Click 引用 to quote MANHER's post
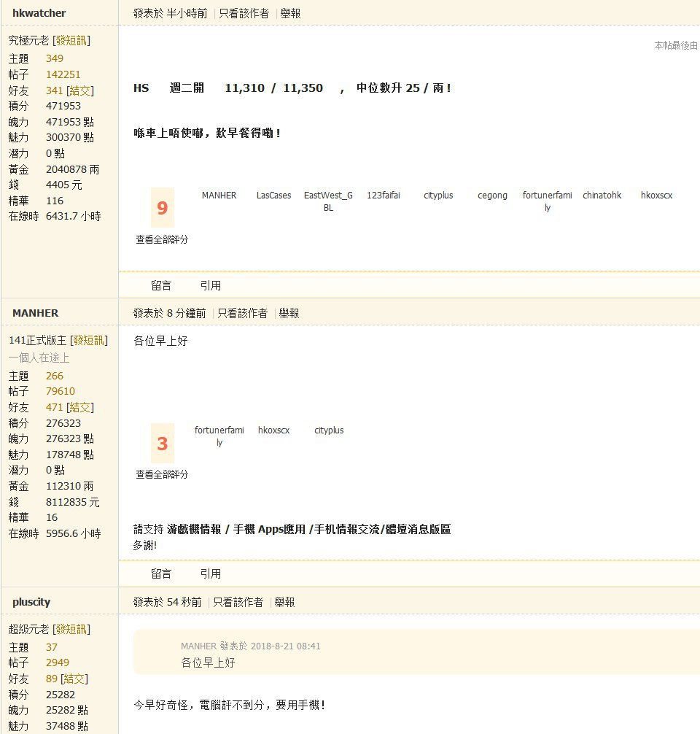 coord(210,573)
